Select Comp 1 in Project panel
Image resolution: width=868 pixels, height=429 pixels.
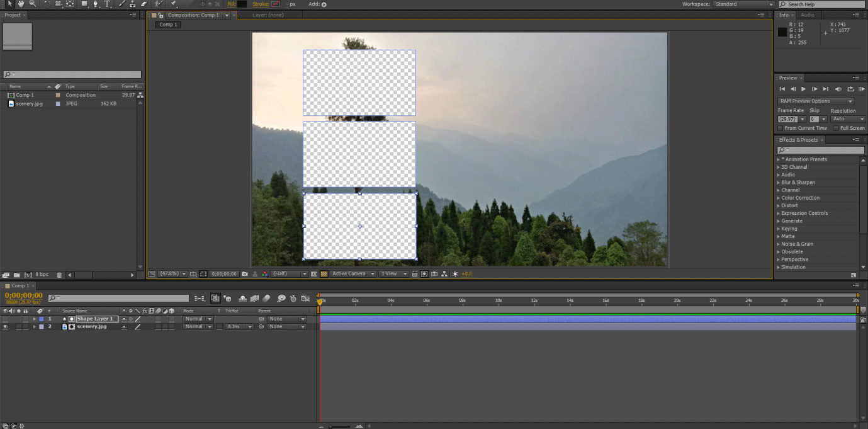25,95
